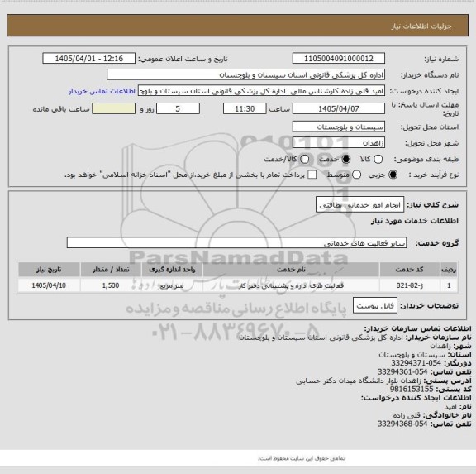Click the تعداد / مقدار column header

(x=111, y=270)
